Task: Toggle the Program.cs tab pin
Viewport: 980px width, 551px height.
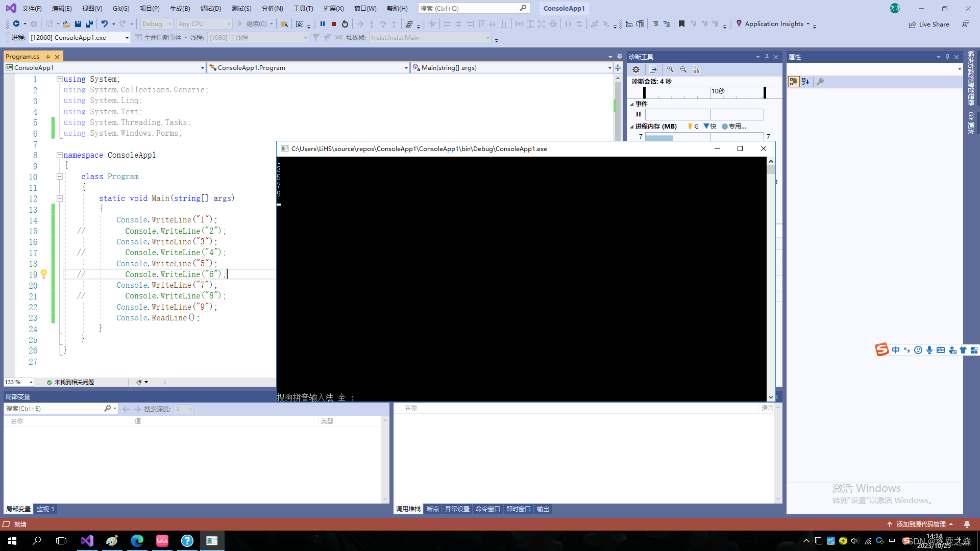Action: point(47,57)
